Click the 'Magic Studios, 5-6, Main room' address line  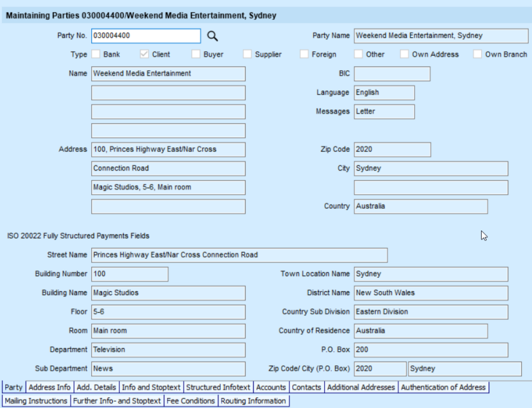[x=168, y=188]
